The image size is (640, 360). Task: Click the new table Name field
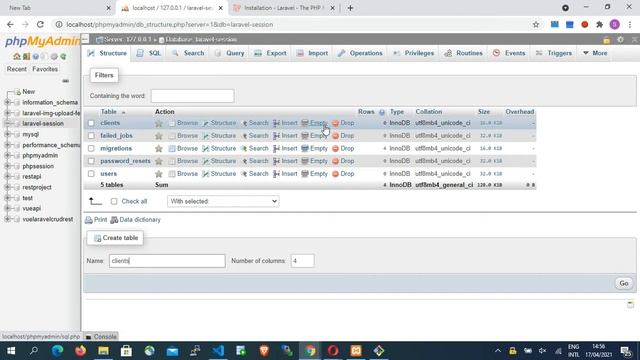point(167,261)
